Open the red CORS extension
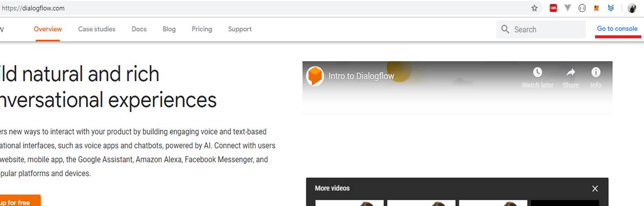This screenshot has height=206, width=644. pos(553,8)
